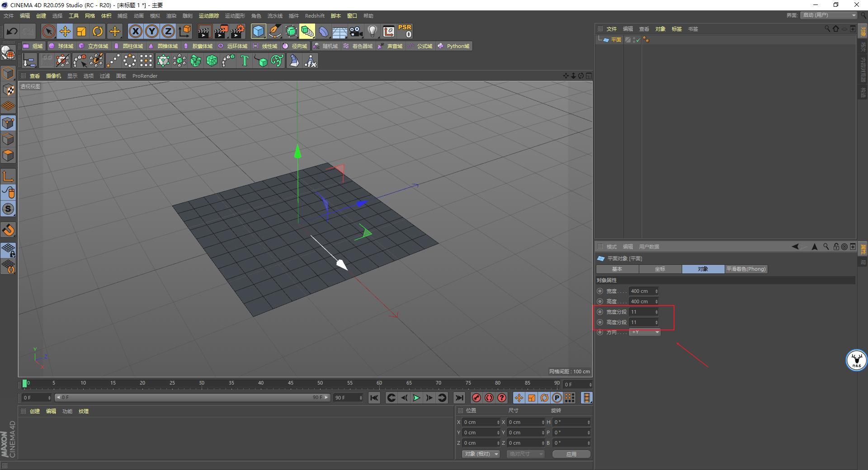868x470 pixels.
Task: Click the grid array clone tool icon
Action: pyautogui.click(x=146, y=61)
